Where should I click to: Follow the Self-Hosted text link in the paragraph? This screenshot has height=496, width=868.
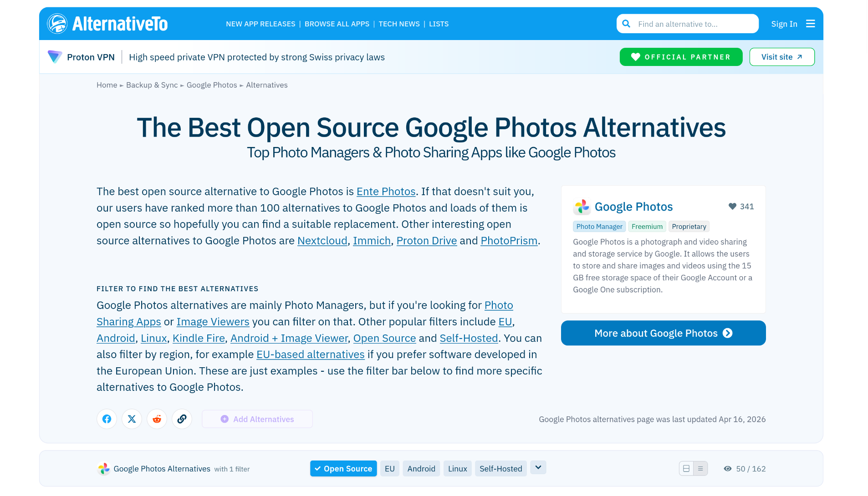coord(469,339)
